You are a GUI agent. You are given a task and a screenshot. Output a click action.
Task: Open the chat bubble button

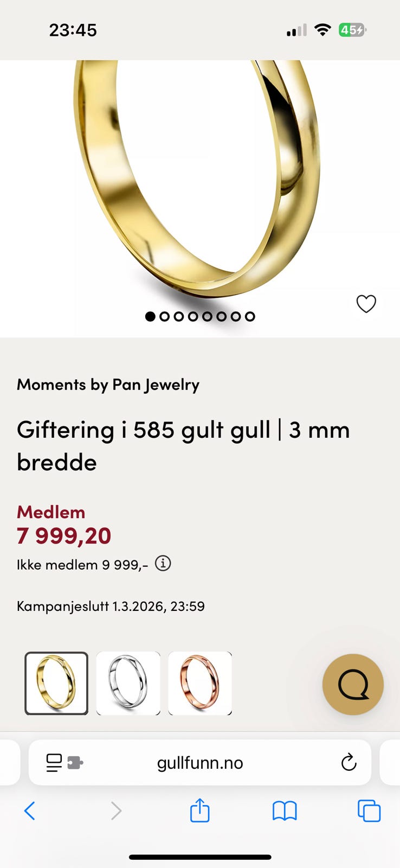click(353, 684)
